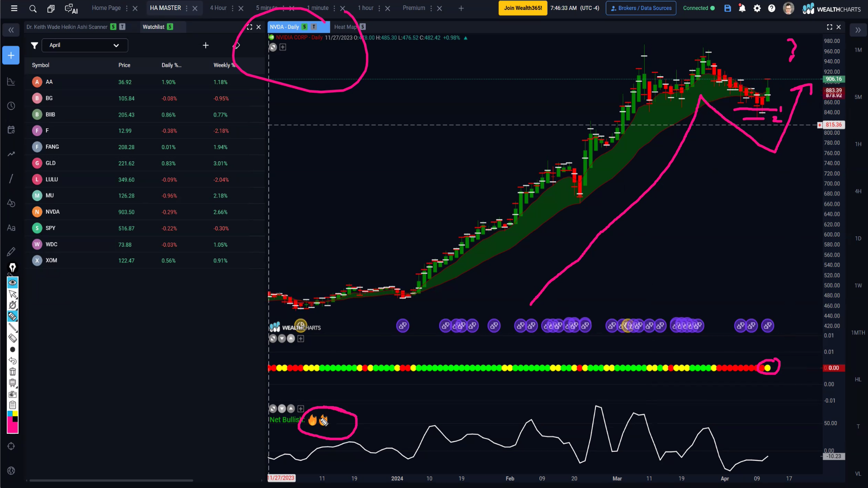Open Brokers / Data Sources
868x488 pixels.
click(641, 8)
